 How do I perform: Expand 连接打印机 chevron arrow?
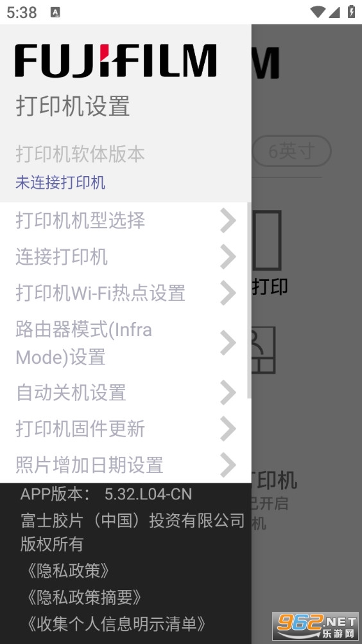(228, 256)
